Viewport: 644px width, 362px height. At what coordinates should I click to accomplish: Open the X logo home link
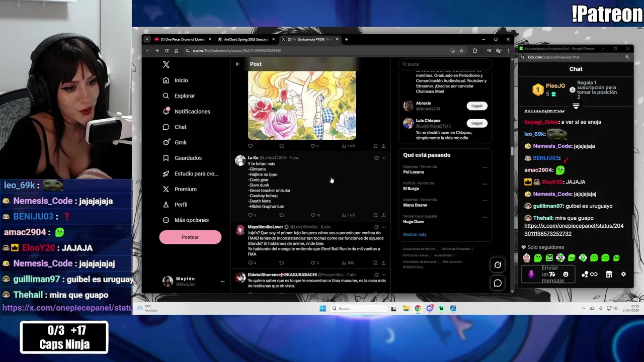pos(166,64)
